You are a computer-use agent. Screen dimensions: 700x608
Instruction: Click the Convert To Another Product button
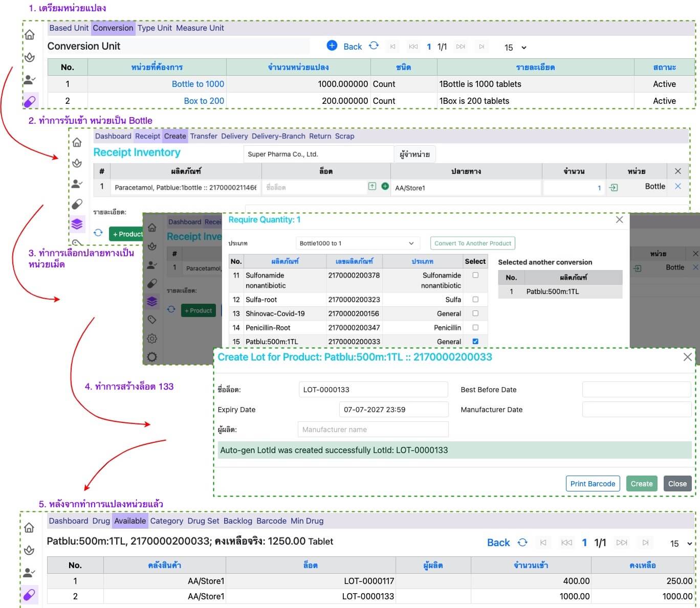472,243
